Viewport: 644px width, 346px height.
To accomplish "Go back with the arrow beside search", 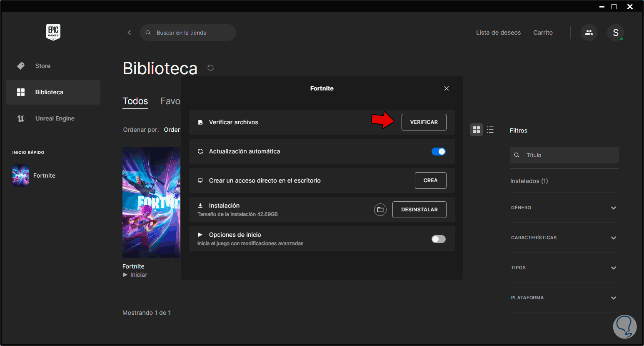I will tap(129, 33).
